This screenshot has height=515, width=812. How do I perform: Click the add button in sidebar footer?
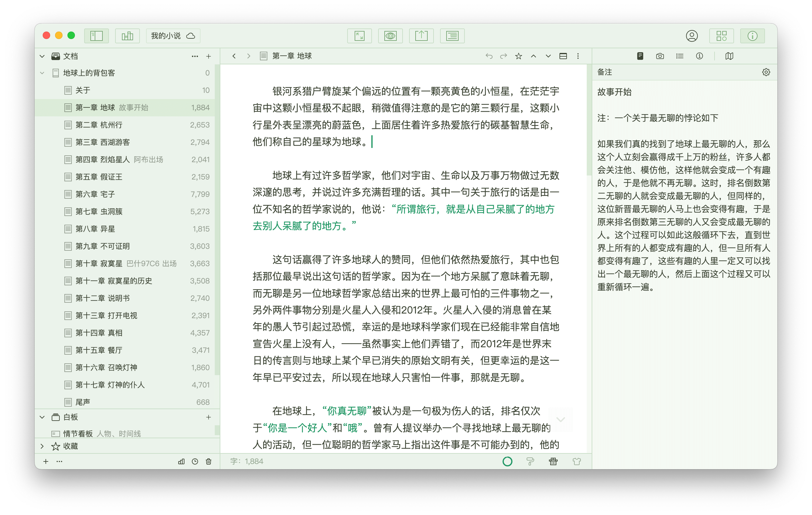coord(46,461)
